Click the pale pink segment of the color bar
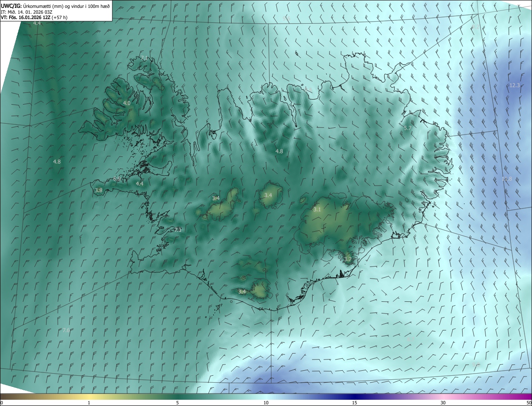532x406 pixels. (443, 396)
